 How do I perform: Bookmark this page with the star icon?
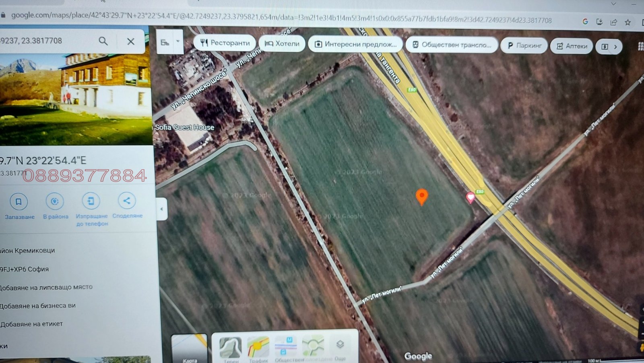coord(627,23)
